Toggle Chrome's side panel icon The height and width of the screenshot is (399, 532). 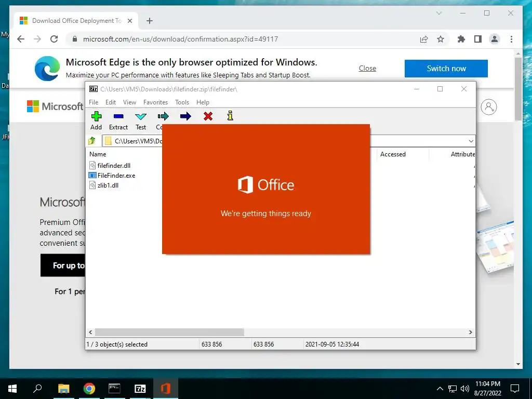click(x=478, y=39)
